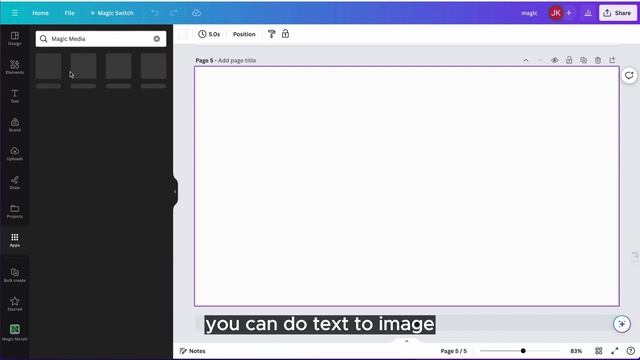Image resolution: width=640 pixels, height=360 pixels.
Task: Open the Uploads sidebar tab
Action: pos(15,153)
